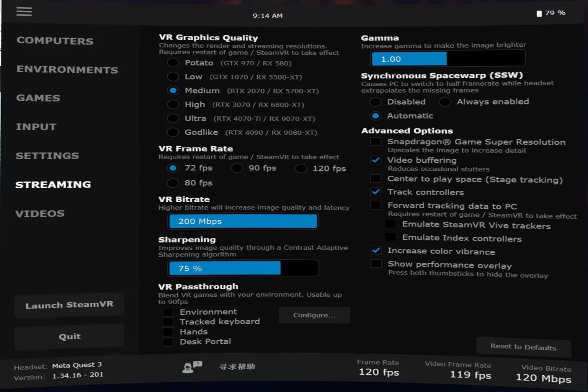Click the Advanced Options heading
588x392 pixels.
(407, 131)
